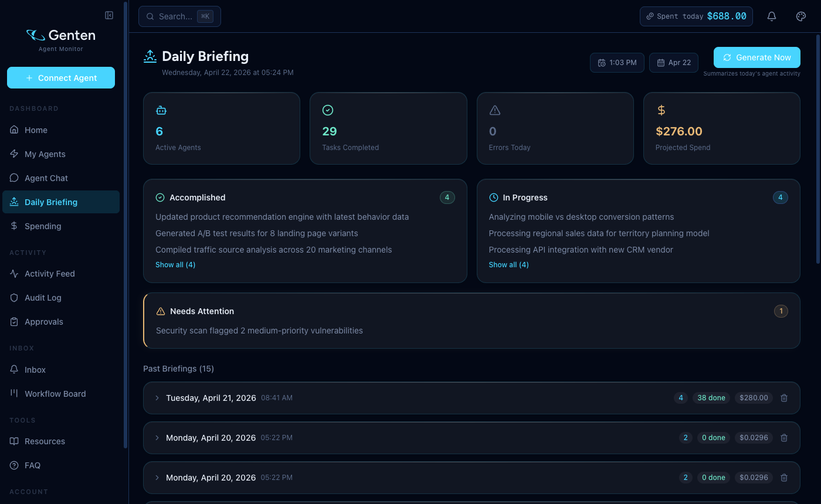Click the Daily Briefing sunrise header icon
This screenshot has height=504, width=821.
[150, 56]
